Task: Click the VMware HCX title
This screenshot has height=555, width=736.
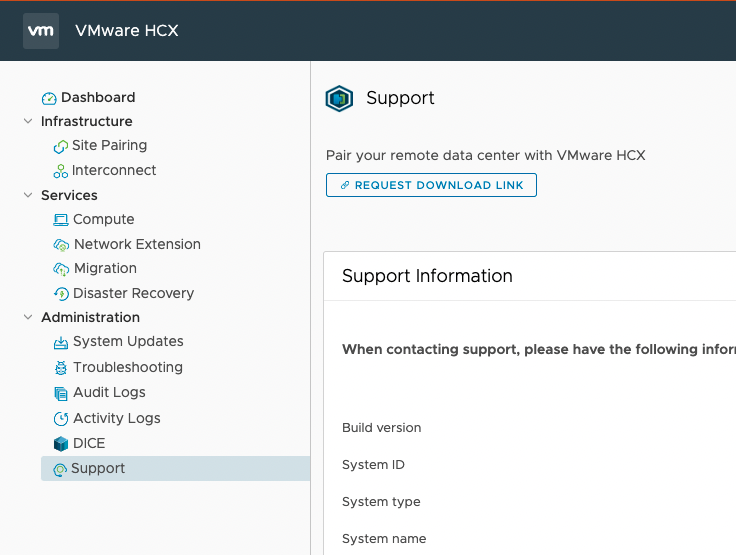Action: [x=127, y=31]
